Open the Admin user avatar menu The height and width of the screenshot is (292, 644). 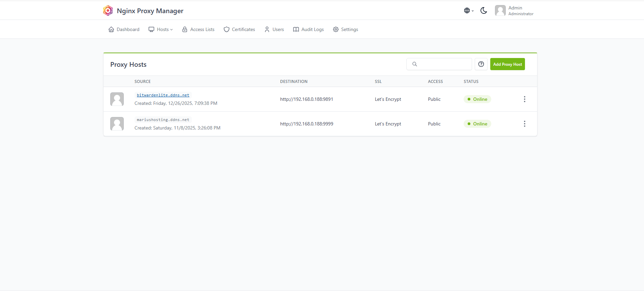pos(500,10)
